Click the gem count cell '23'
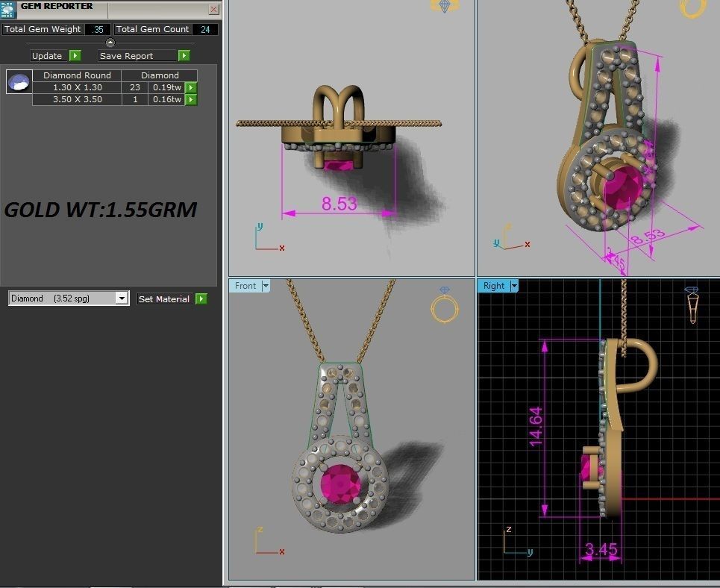 point(134,87)
